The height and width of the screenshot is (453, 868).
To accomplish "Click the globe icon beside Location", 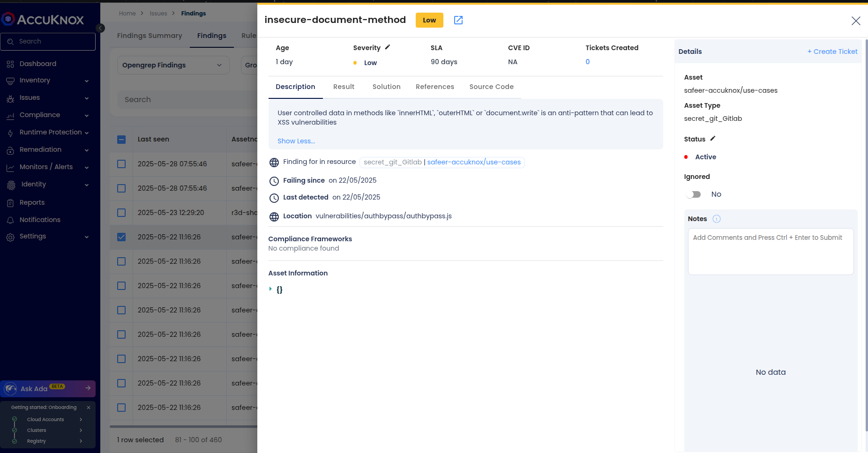I will 274,217.
